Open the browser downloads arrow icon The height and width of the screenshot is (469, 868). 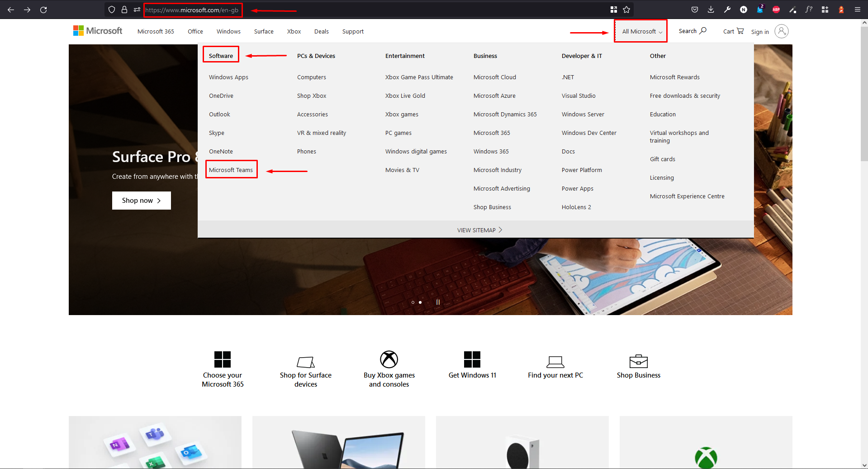point(711,10)
